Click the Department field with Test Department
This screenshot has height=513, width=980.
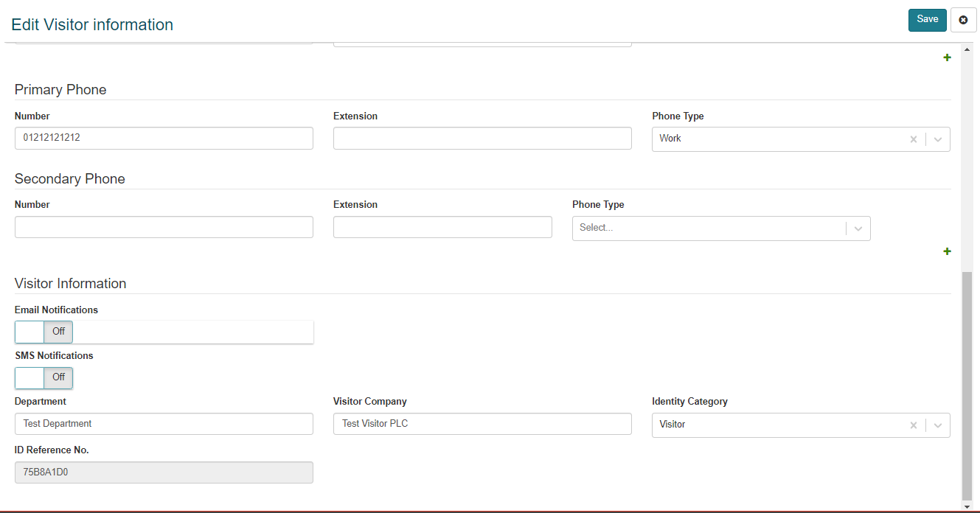(x=164, y=424)
